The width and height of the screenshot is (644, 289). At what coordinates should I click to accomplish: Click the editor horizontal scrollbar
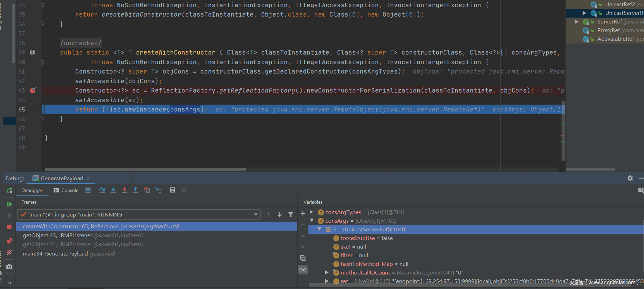pyautogui.click(x=145, y=170)
